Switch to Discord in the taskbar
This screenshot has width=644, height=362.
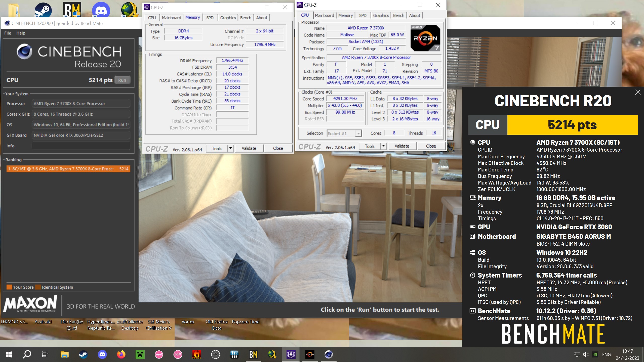102,354
